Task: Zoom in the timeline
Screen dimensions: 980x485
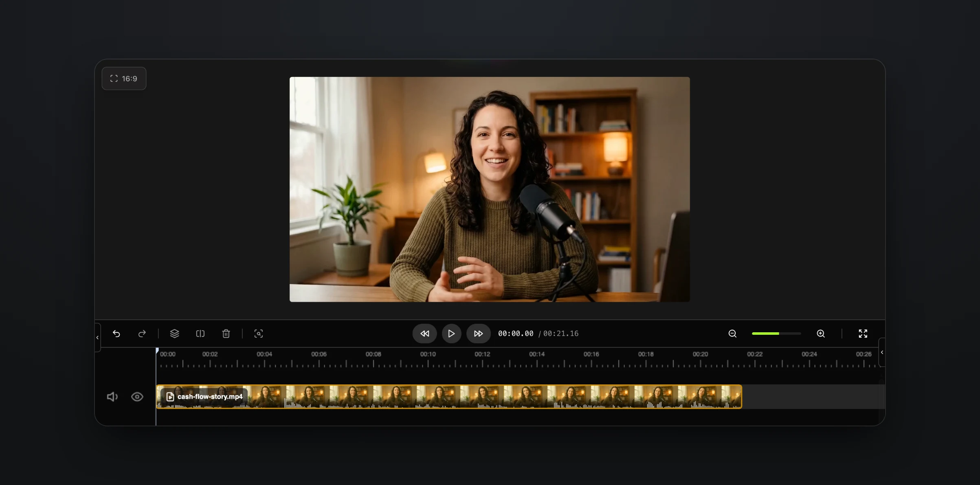Action: point(821,334)
